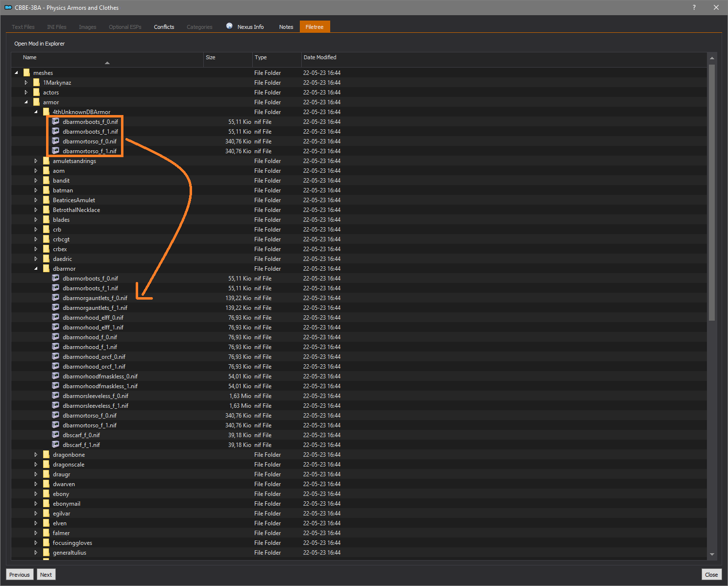
Task: Click the actors folder icon
Action: [x=36, y=92]
